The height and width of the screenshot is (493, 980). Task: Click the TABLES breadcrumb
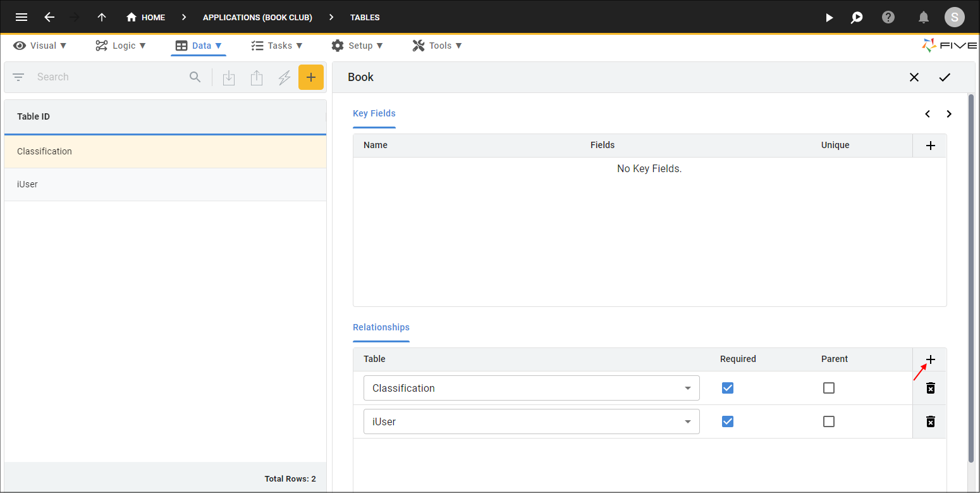(365, 17)
